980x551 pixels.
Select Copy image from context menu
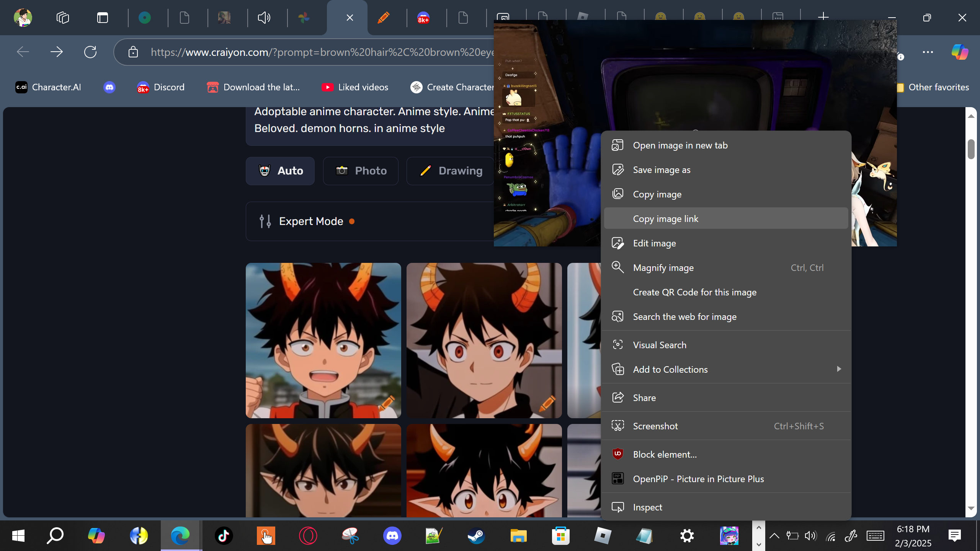(726, 194)
